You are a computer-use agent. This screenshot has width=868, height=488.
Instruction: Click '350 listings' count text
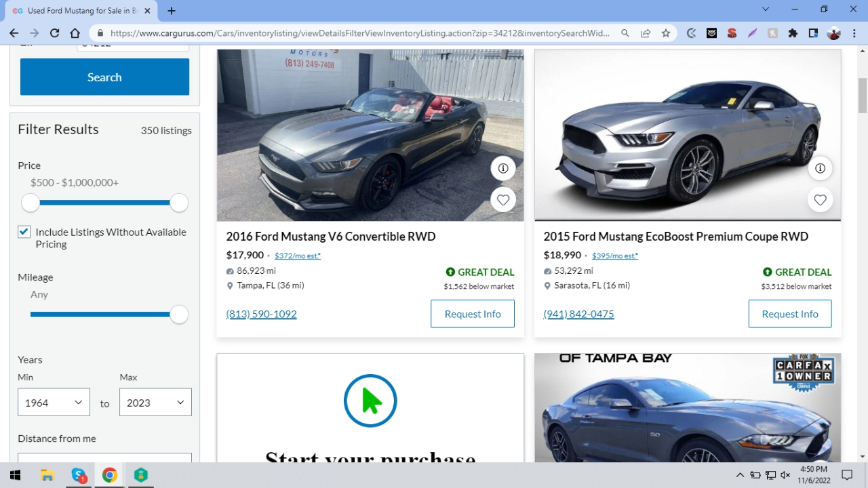point(166,130)
